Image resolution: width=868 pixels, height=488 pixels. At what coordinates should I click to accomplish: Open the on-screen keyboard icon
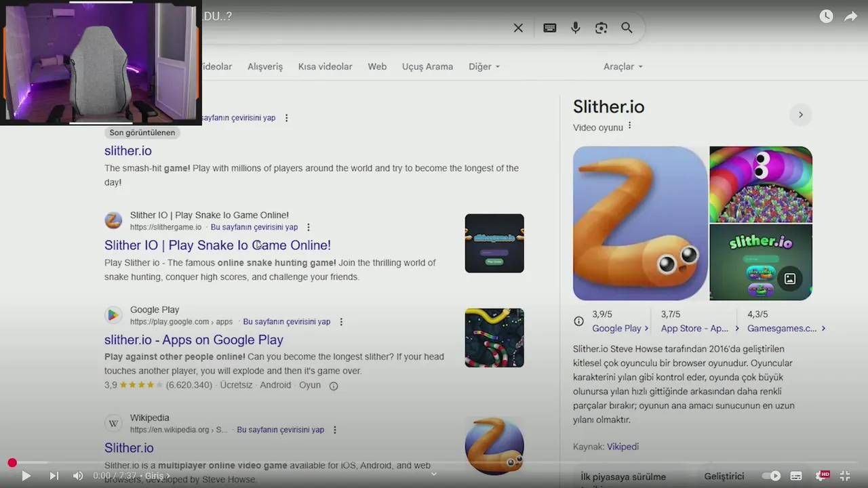point(550,28)
